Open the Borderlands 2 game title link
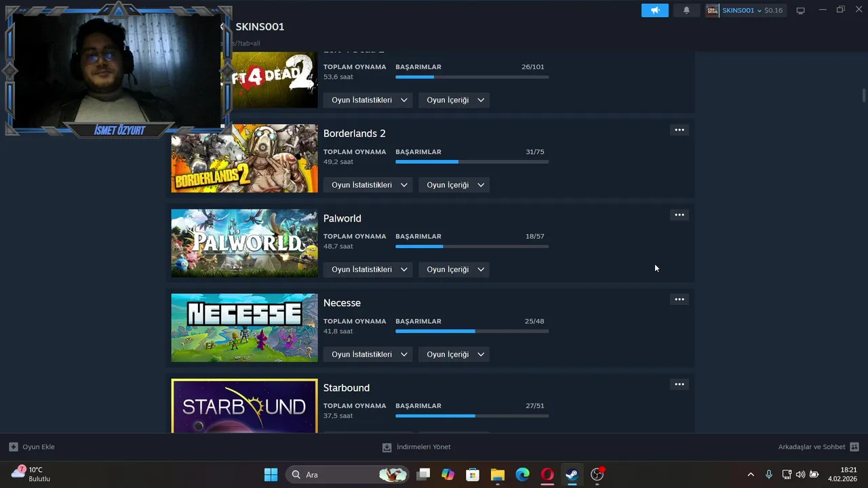 coord(354,134)
